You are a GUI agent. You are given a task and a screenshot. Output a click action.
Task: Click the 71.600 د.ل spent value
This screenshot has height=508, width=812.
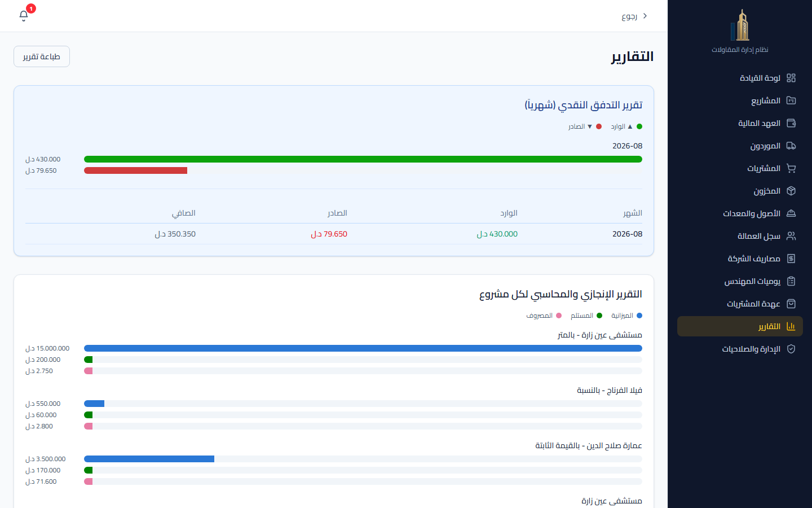tap(41, 481)
